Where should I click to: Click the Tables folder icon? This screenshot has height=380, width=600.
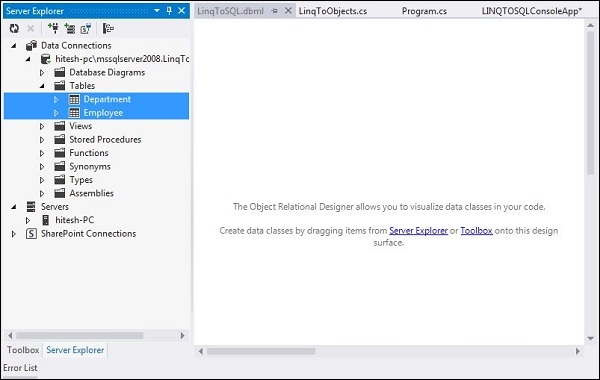59,85
